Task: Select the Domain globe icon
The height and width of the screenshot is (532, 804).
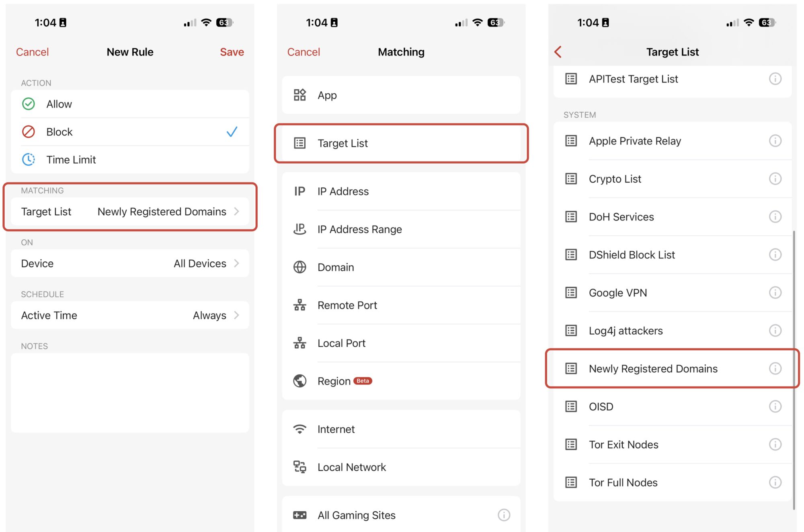Action: 300,267
